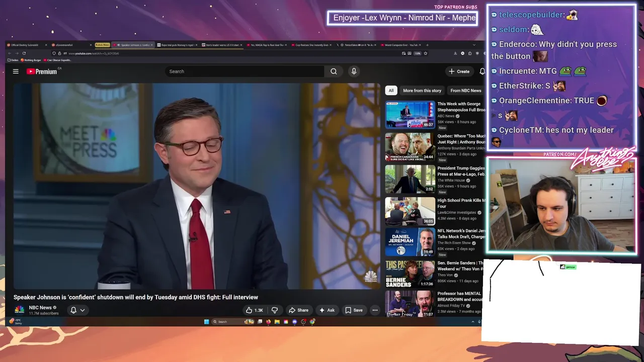Open the NBC News channel avatar
The width and height of the screenshot is (644, 362).
(x=19, y=310)
